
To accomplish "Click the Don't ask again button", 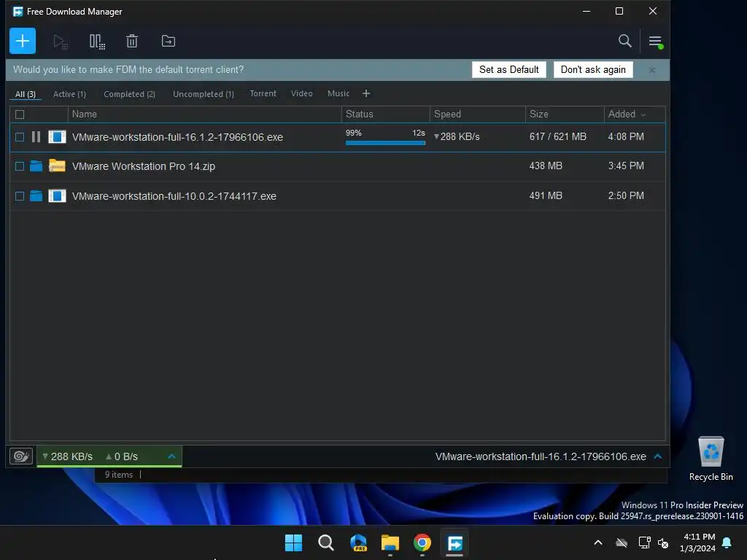I will point(593,69).
